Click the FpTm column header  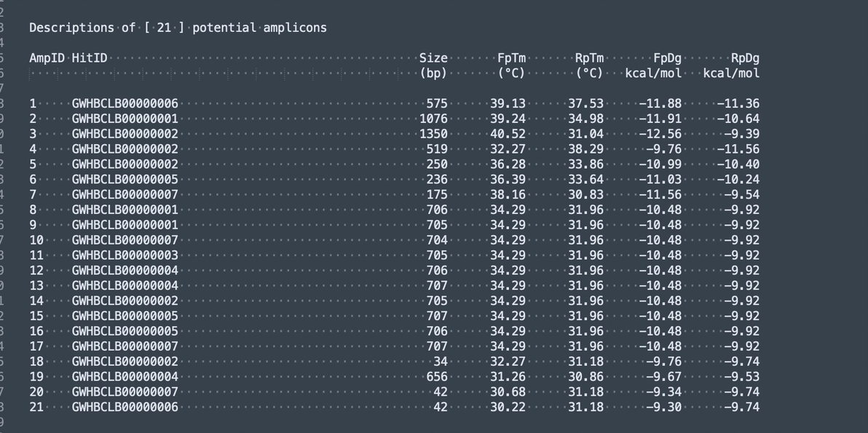pos(511,58)
